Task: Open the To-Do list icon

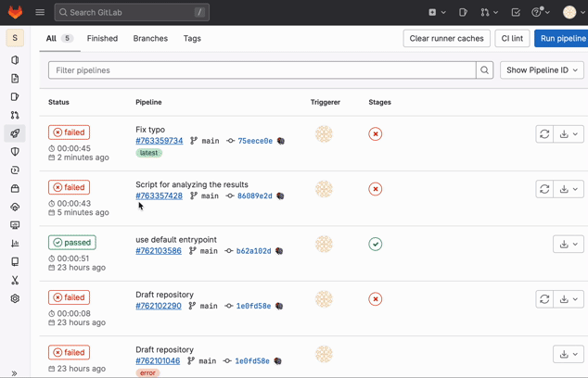Action: (x=516, y=12)
